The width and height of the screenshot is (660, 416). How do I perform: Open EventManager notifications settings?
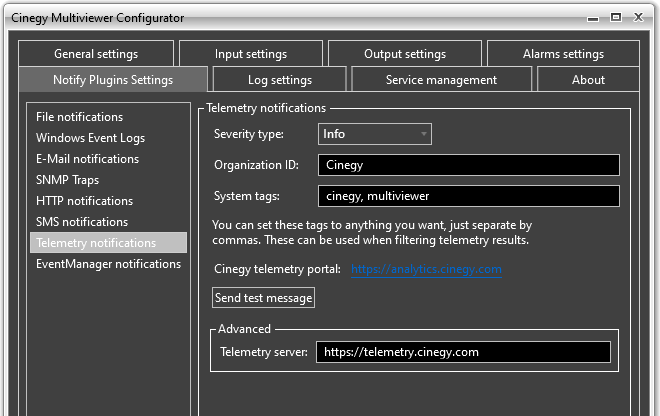coord(108,264)
